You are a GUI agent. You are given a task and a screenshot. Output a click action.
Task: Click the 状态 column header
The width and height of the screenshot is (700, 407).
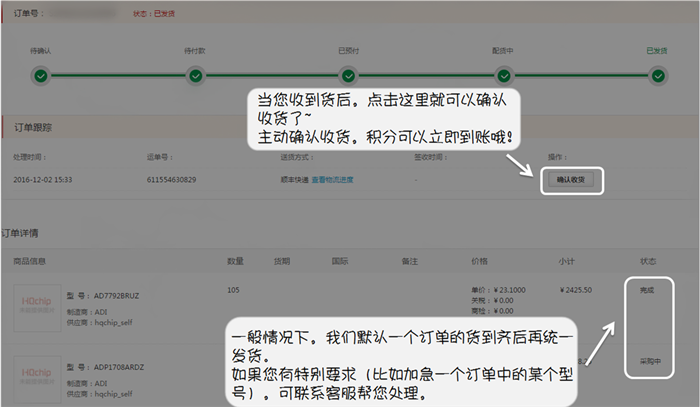pyautogui.click(x=647, y=261)
